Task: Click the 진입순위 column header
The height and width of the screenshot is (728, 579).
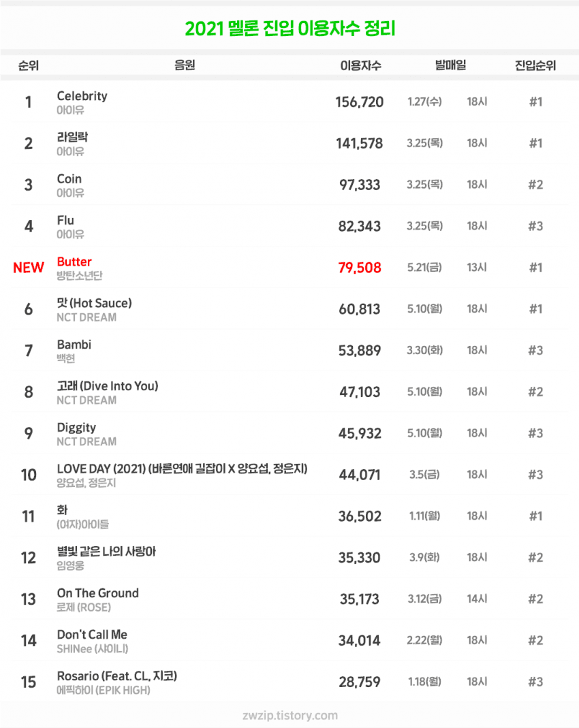Action: [x=535, y=66]
